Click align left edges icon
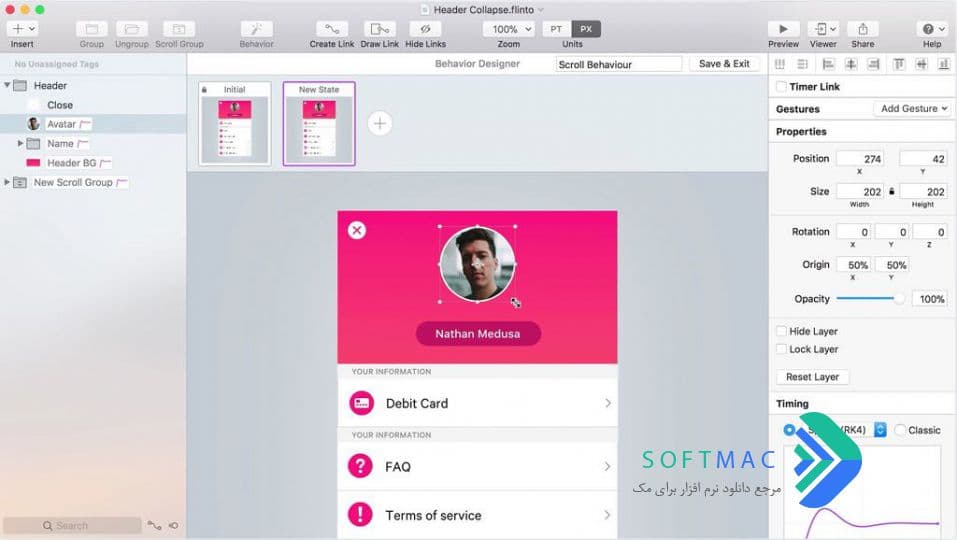 point(828,63)
